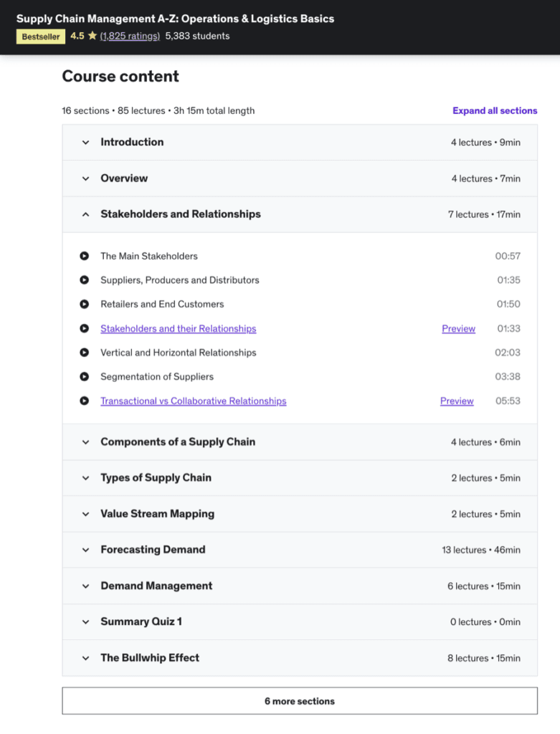Expand the Introduction section chevron
Image resolution: width=560 pixels, height=734 pixels.
pos(86,143)
